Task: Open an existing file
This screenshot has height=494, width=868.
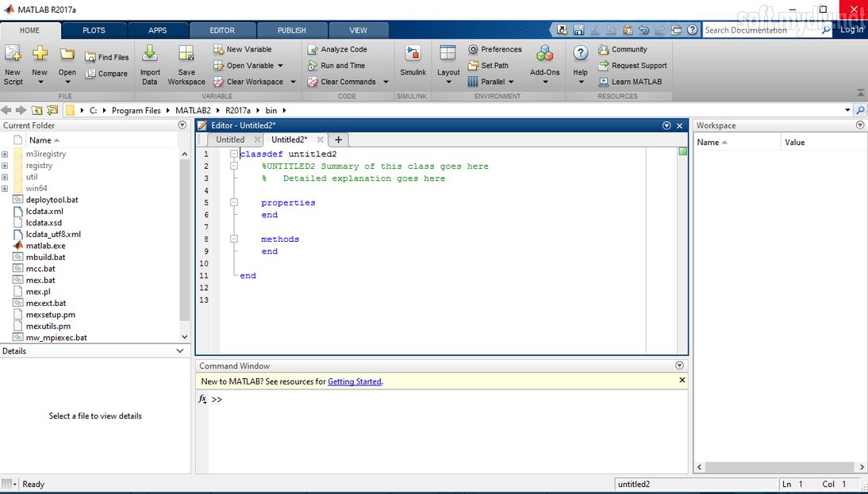Action: point(67,63)
